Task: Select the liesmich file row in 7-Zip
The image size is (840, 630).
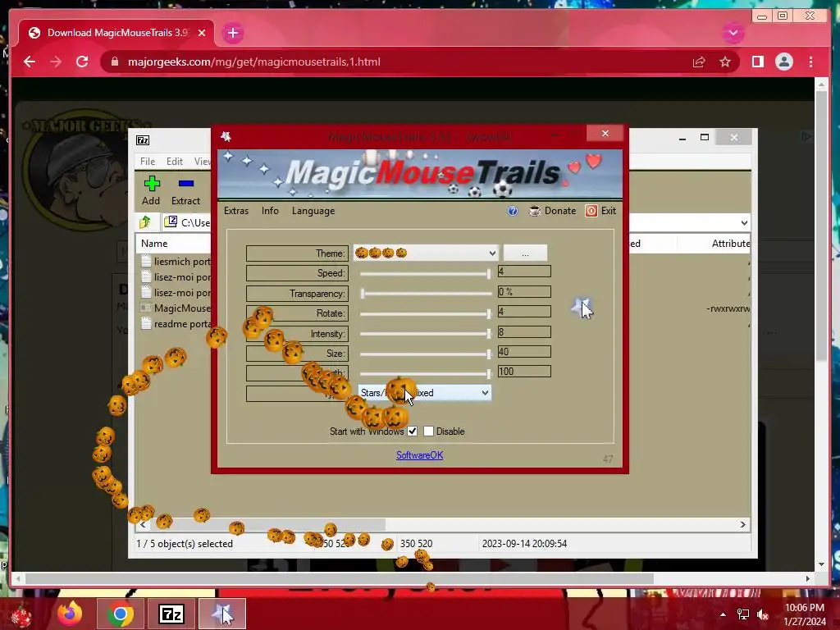Action: [176, 262]
